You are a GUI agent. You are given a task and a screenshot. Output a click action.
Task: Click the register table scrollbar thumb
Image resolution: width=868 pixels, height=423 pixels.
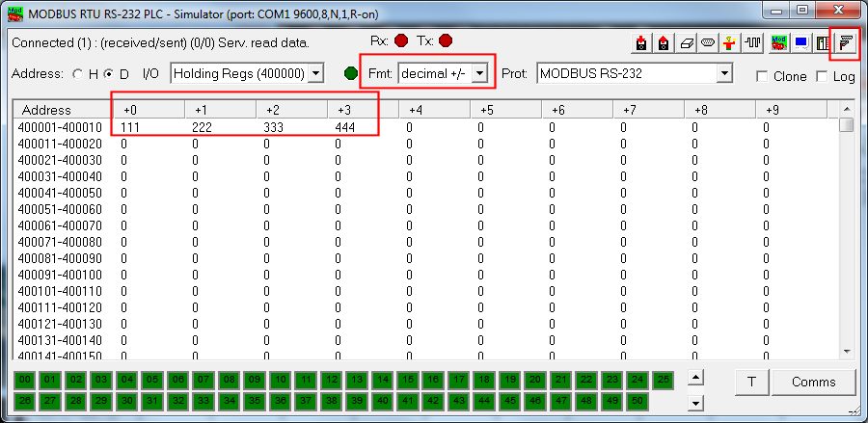(846, 125)
